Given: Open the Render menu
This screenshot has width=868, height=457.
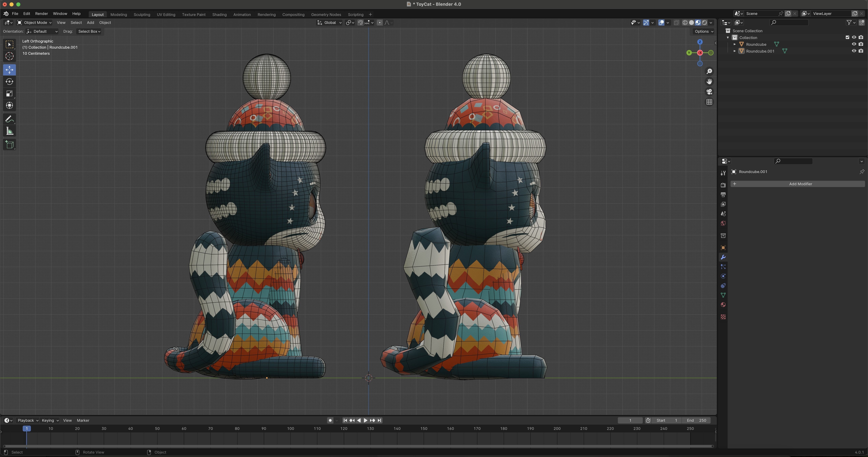Looking at the screenshot, I should pyautogui.click(x=41, y=14).
